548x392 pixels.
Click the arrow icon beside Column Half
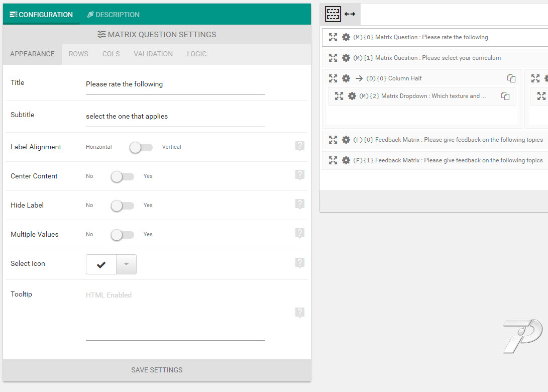(359, 78)
